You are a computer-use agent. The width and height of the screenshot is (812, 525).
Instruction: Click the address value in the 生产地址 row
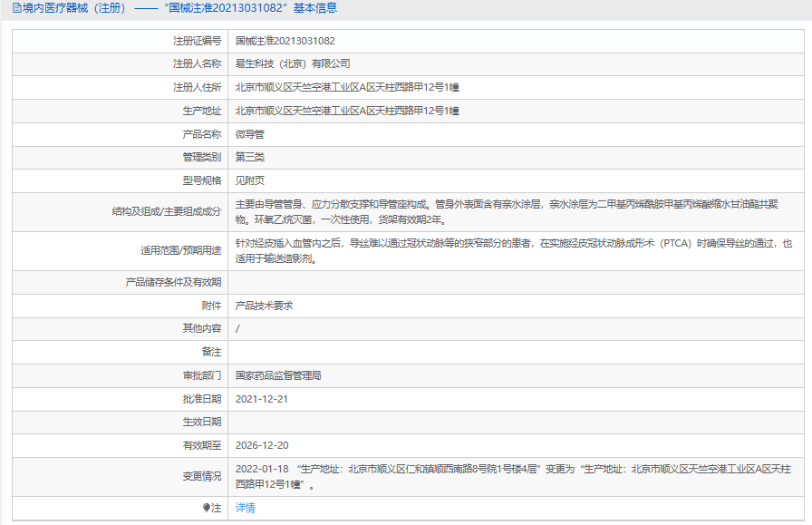pyautogui.click(x=346, y=111)
